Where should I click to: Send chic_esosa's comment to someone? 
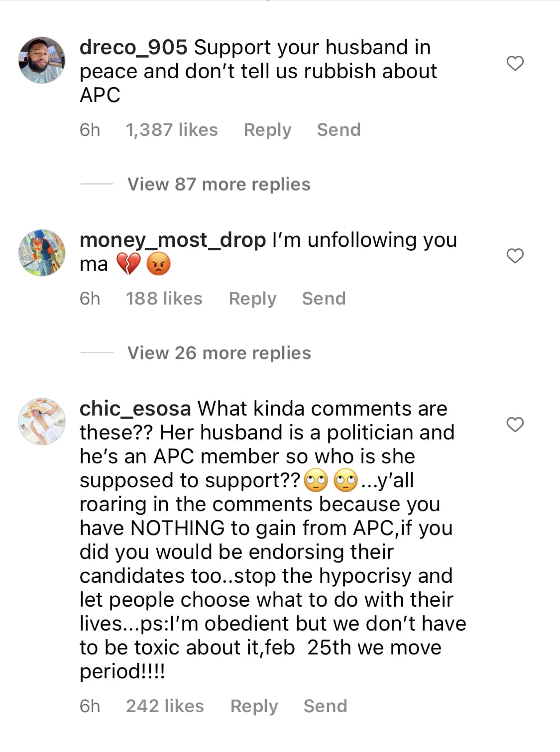coord(325,706)
